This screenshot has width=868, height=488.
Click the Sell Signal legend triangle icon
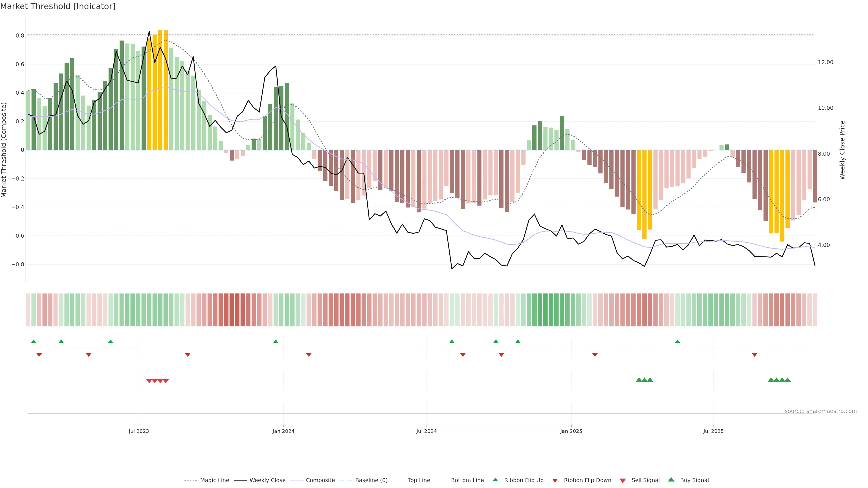(x=622, y=481)
